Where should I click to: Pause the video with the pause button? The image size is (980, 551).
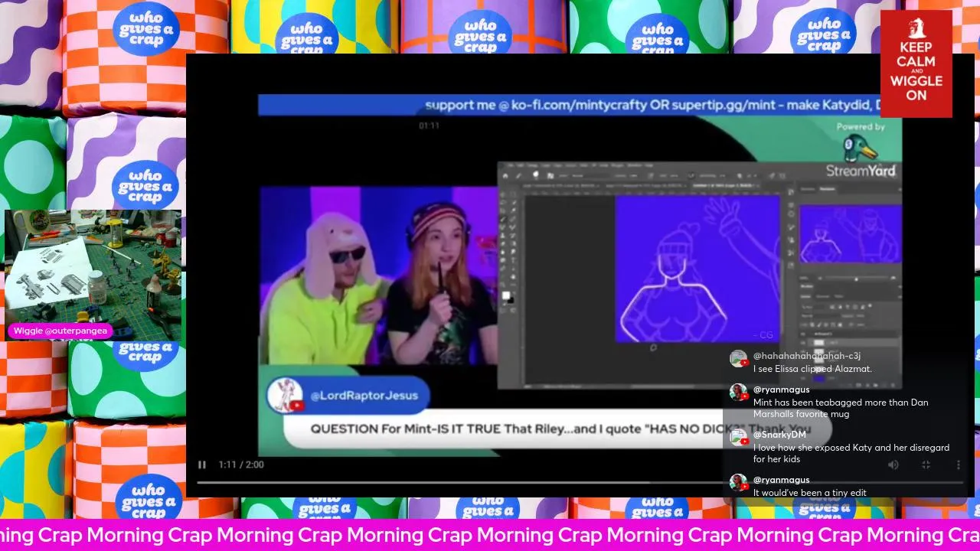202,465
